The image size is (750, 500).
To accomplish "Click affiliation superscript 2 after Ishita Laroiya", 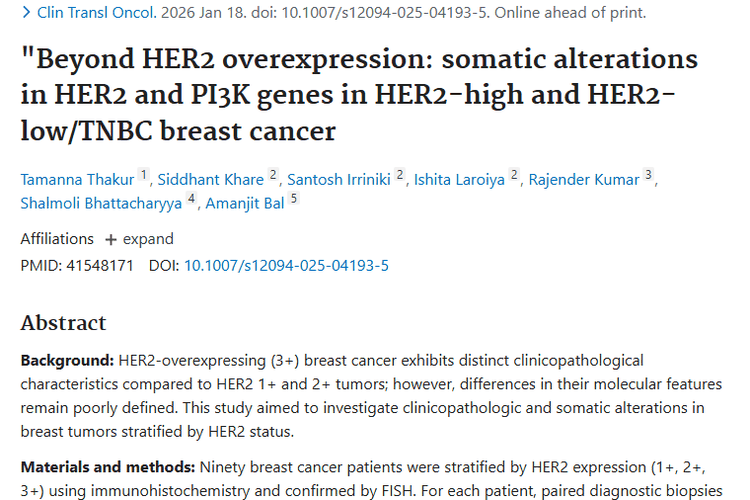I will point(515,175).
